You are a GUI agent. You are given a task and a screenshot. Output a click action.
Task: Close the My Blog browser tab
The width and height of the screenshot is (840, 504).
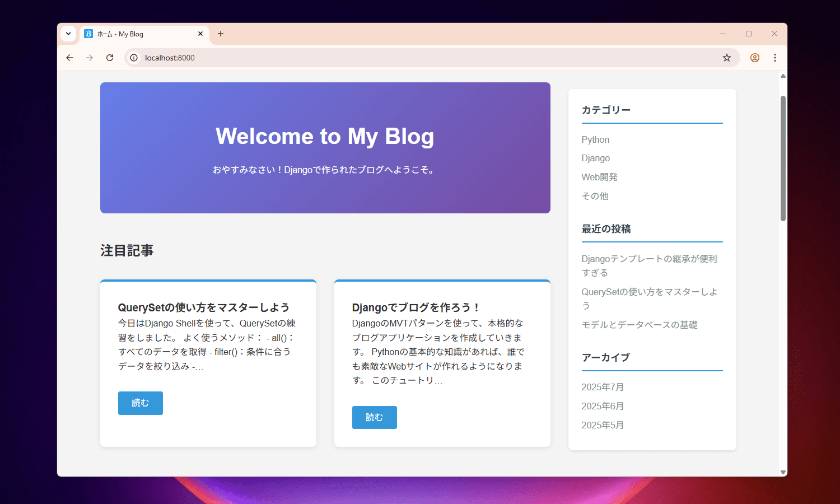(200, 34)
